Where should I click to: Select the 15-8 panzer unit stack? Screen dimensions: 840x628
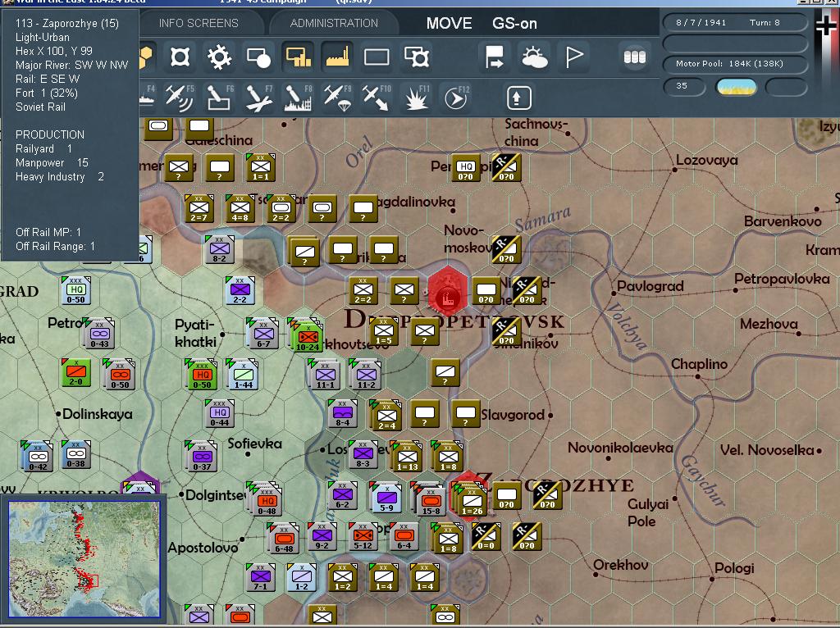[430, 501]
